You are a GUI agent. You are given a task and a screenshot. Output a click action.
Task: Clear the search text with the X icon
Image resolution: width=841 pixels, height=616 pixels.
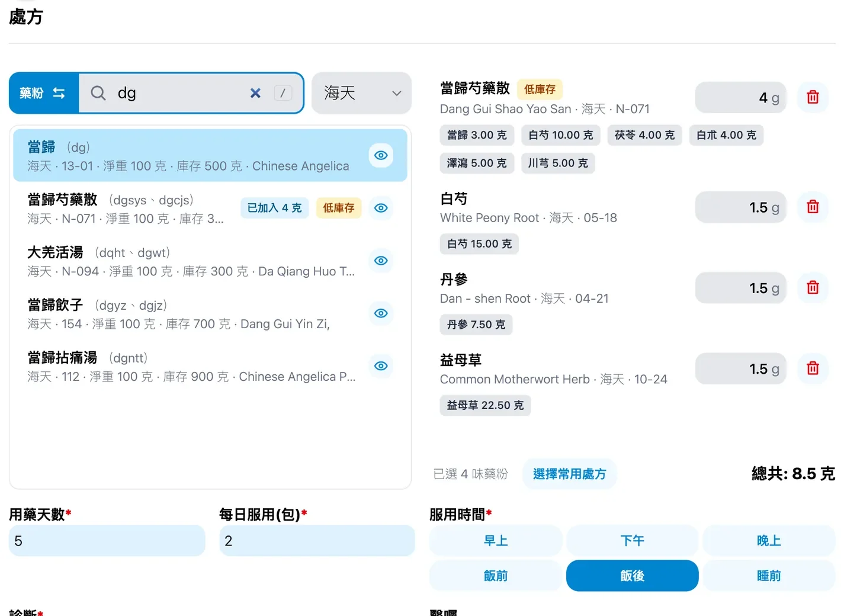[x=255, y=93]
